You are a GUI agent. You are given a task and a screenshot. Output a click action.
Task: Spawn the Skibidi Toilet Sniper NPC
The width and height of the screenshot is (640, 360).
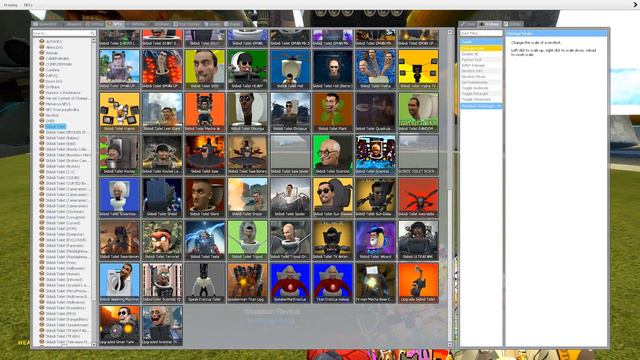click(247, 197)
